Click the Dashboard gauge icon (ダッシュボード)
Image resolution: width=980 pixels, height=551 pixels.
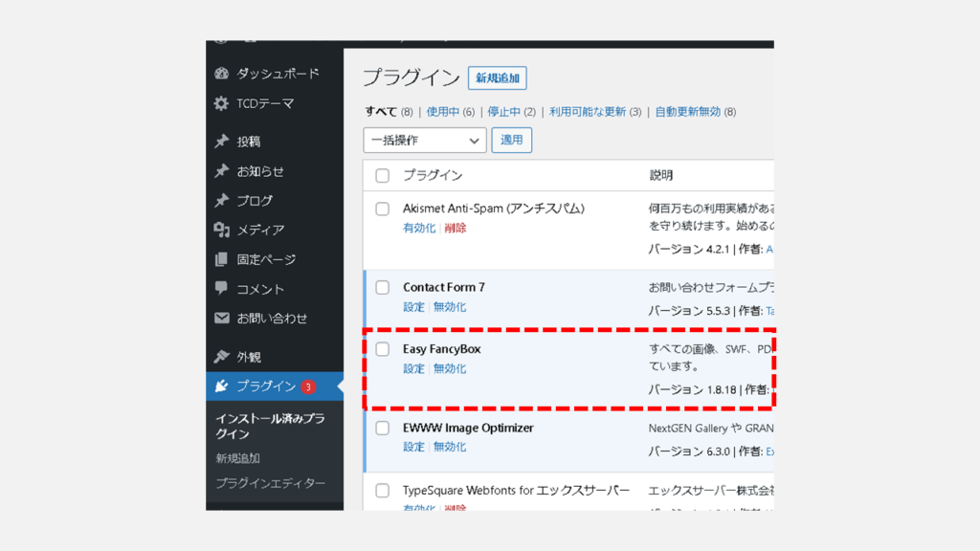pyautogui.click(x=222, y=74)
